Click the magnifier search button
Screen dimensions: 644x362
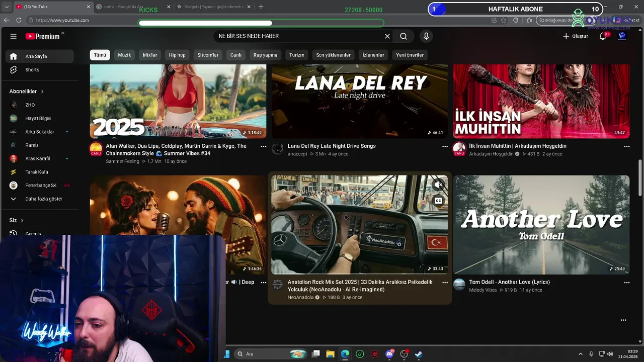404,36
